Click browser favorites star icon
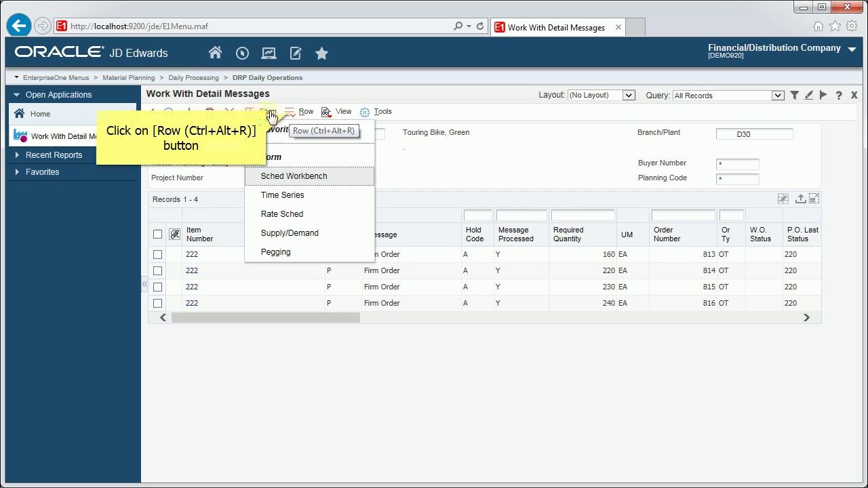 click(x=835, y=26)
